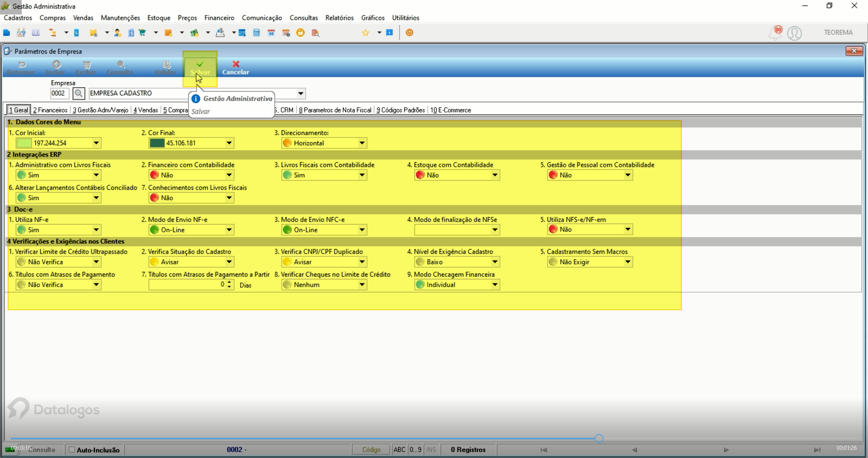Open the calculator icon in toolbar

tap(256, 33)
